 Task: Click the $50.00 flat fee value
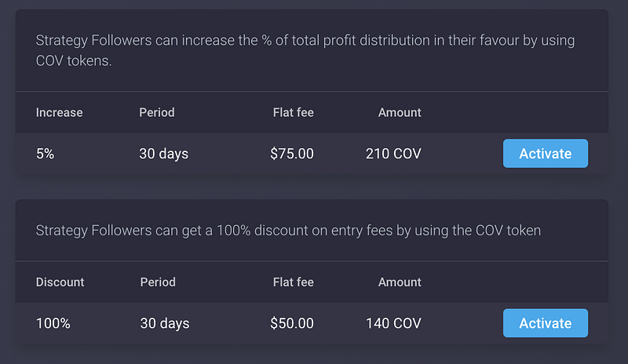(x=292, y=323)
